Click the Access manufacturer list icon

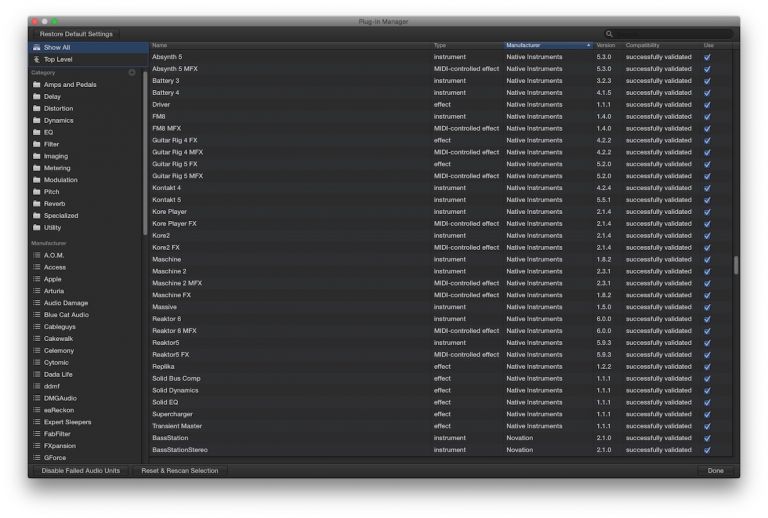pyautogui.click(x=37, y=267)
